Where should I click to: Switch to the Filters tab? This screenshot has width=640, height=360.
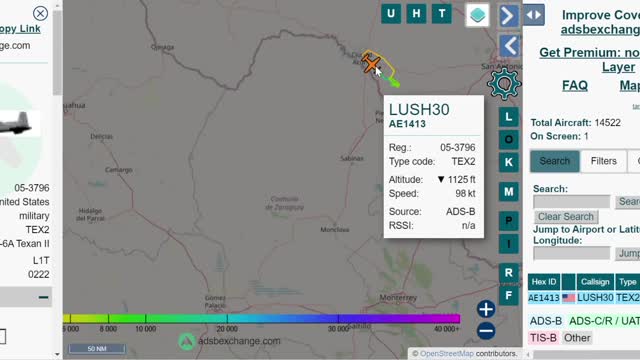pos(603,161)
